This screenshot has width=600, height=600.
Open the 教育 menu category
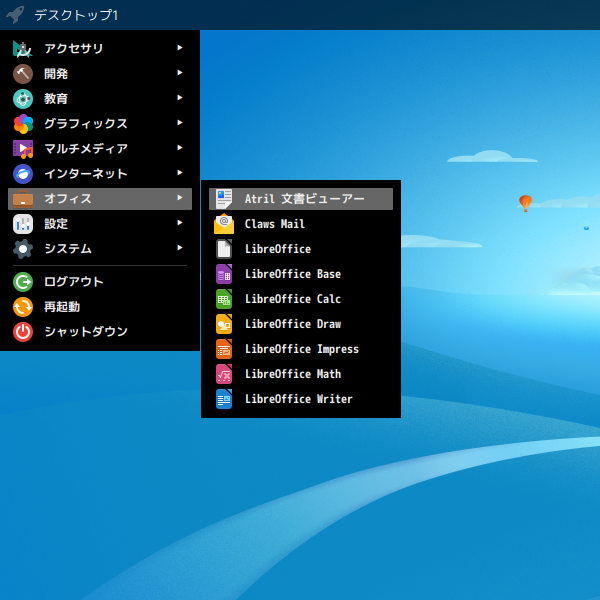coord(56,99)
